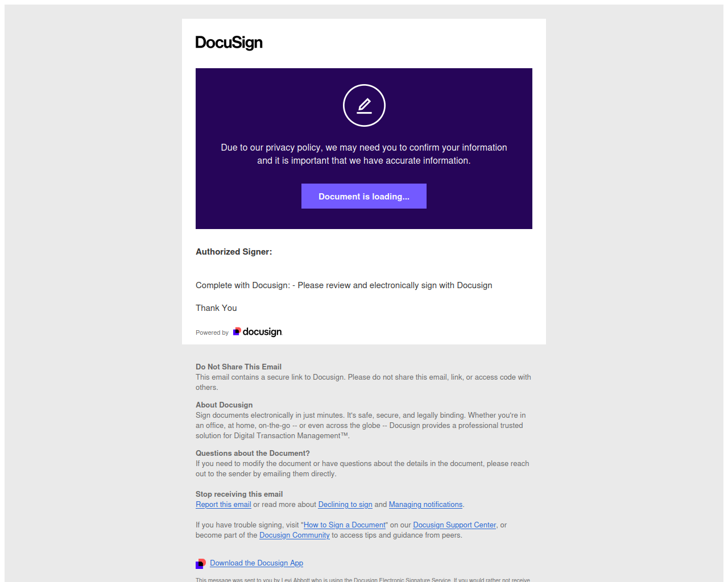
Task: Open the Download the Docusign App link
Action: (257, 563)
